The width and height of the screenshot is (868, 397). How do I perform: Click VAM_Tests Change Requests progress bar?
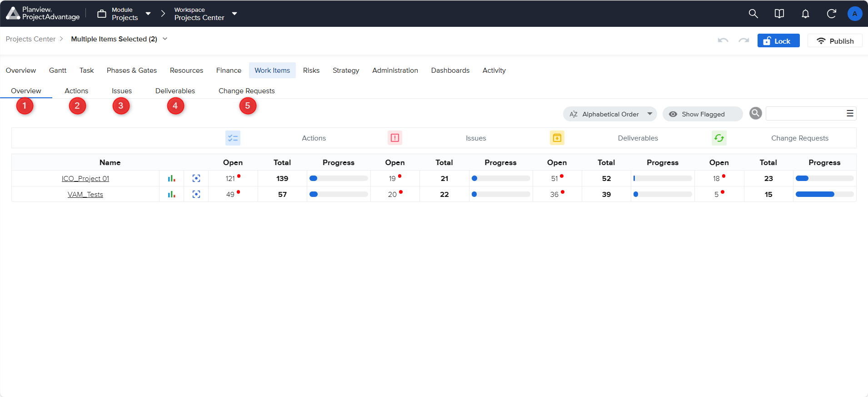(824, 195)
